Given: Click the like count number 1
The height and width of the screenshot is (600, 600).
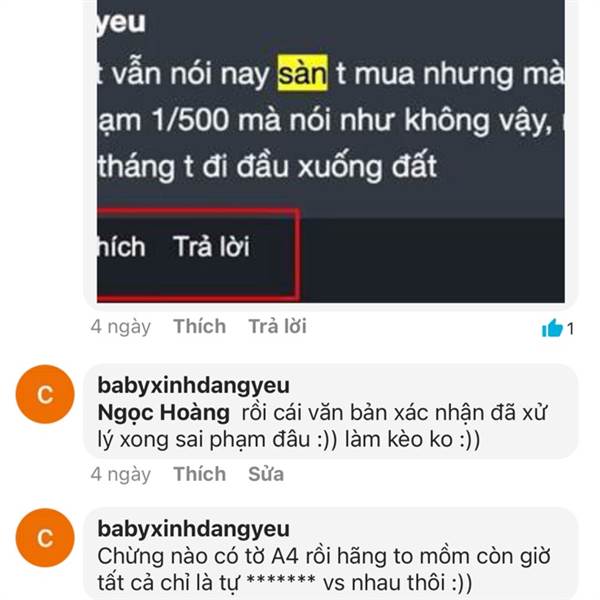Looking at the screenshot, I should click(x=570, y=329).
